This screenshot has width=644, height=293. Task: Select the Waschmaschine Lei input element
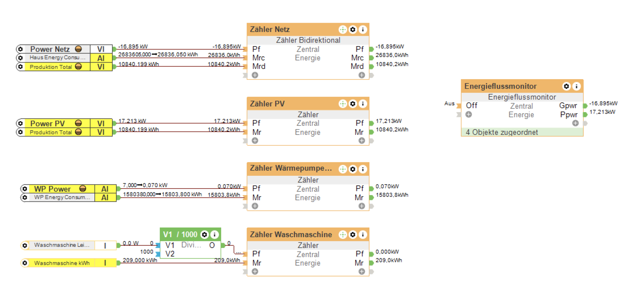tap(69, 245)
